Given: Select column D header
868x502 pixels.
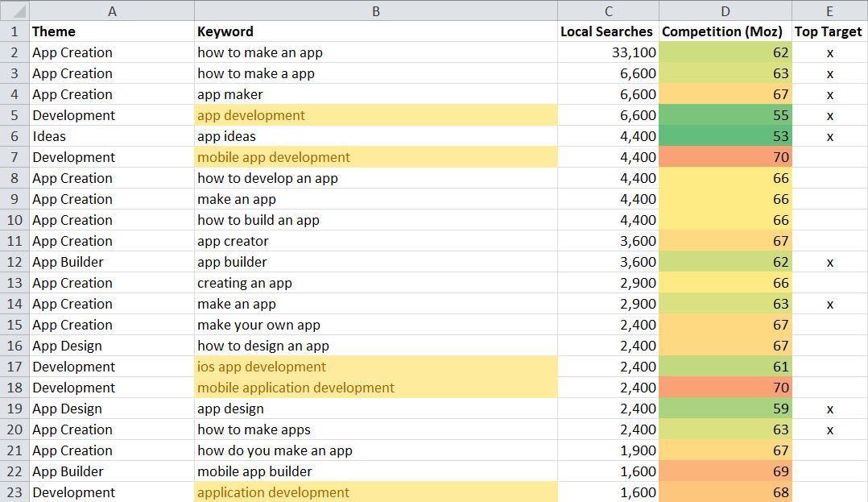Looking at the screenshot, I should (x=725, y=10).
